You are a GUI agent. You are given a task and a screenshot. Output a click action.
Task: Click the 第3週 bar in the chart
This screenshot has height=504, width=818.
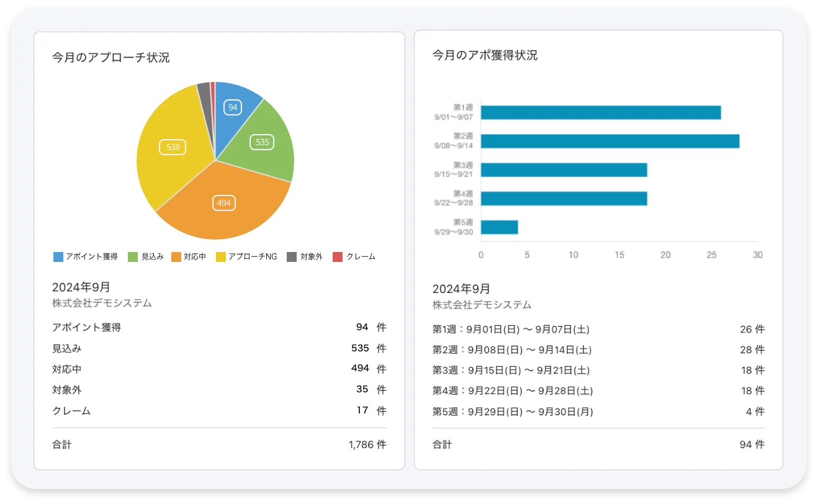[x=564, y=170]
